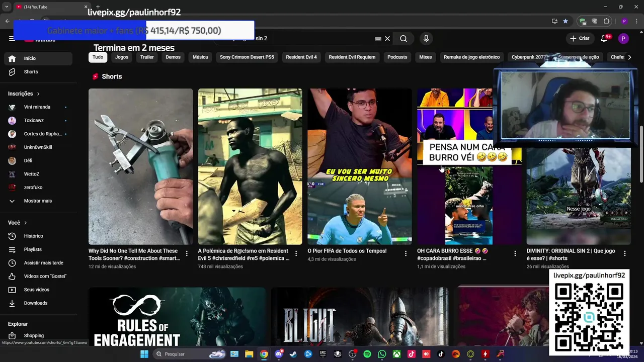
Task: Open Chrome three-dot menu
Action: point(635,21)
